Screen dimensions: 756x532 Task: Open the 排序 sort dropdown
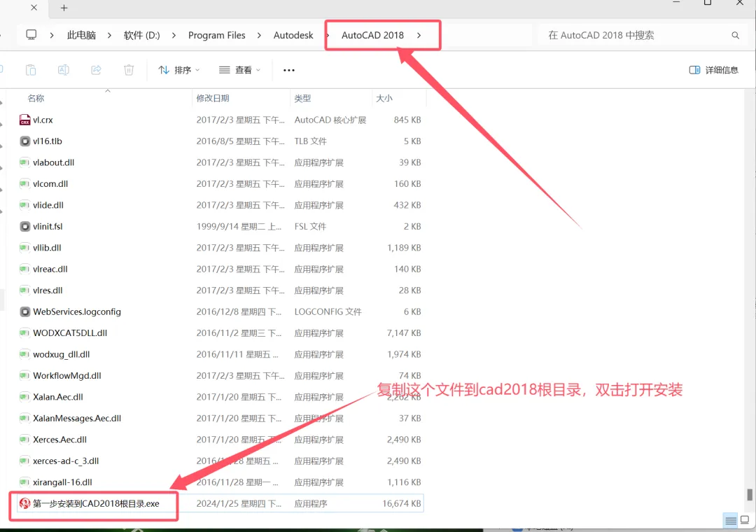(x=179, y=70)
